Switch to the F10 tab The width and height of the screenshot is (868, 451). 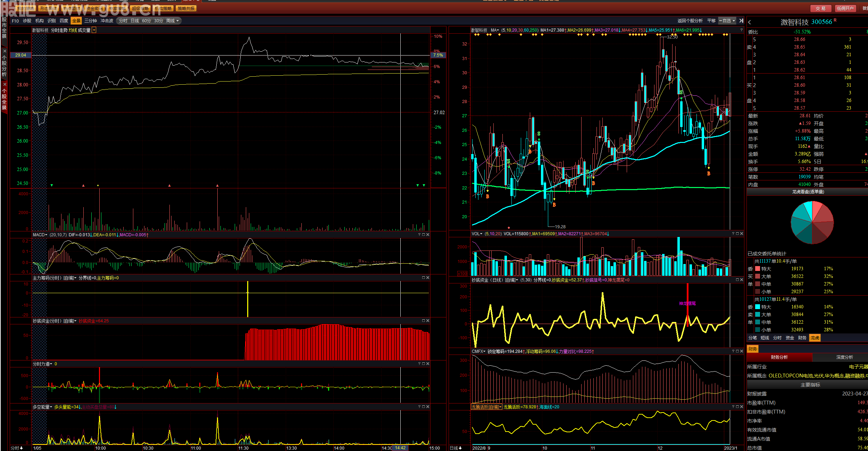(15, 21)
